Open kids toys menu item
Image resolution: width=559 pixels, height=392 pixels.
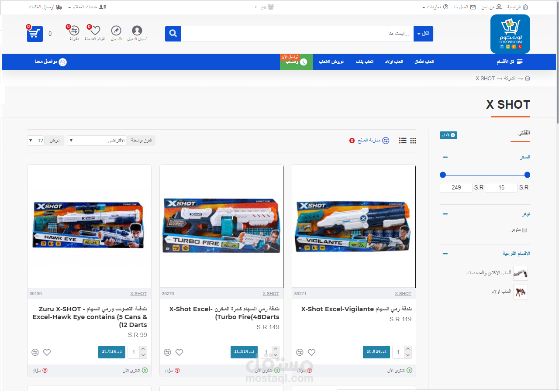[424, 62]
